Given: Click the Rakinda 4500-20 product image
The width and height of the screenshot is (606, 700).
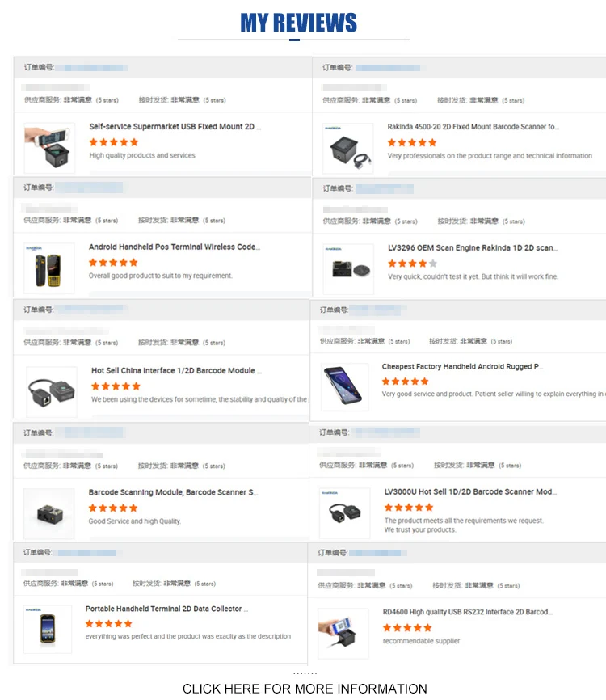Looking at the screenshot, I should tap(347, 148).
